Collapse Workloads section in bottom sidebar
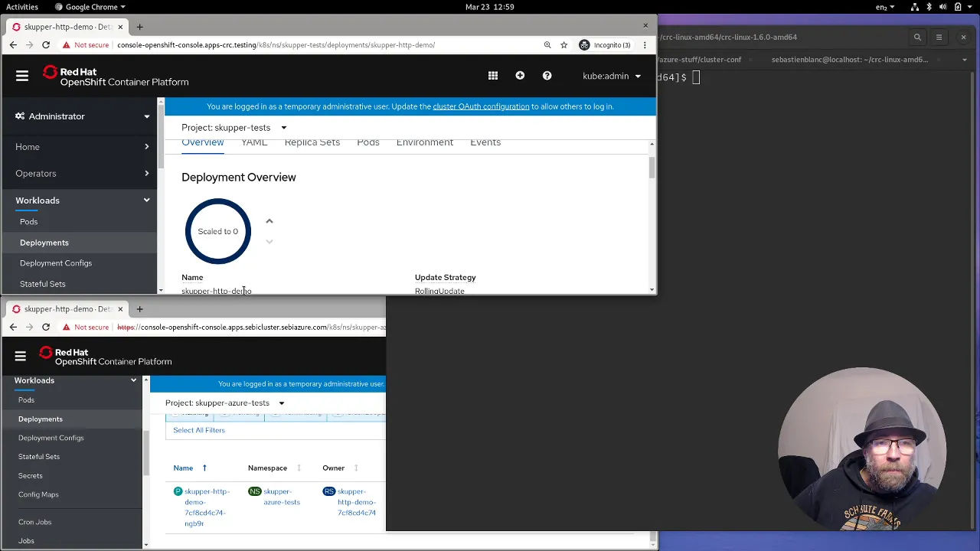The image size is (980, 551). pos(75,380)
